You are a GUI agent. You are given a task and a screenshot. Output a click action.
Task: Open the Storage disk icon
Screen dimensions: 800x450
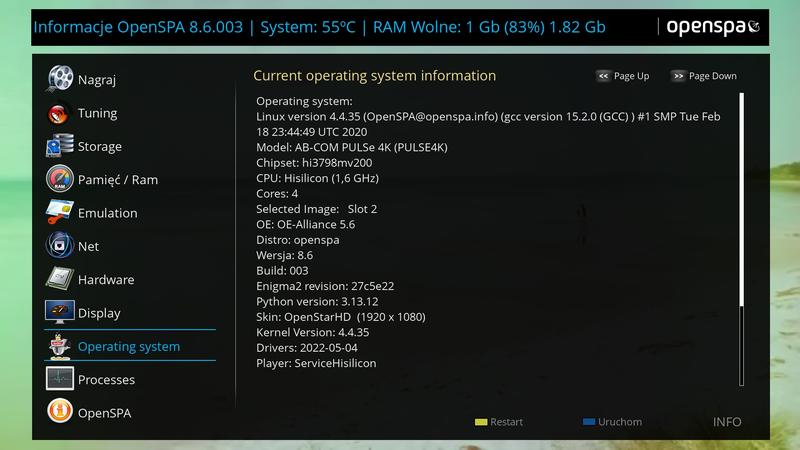[60, 146]
